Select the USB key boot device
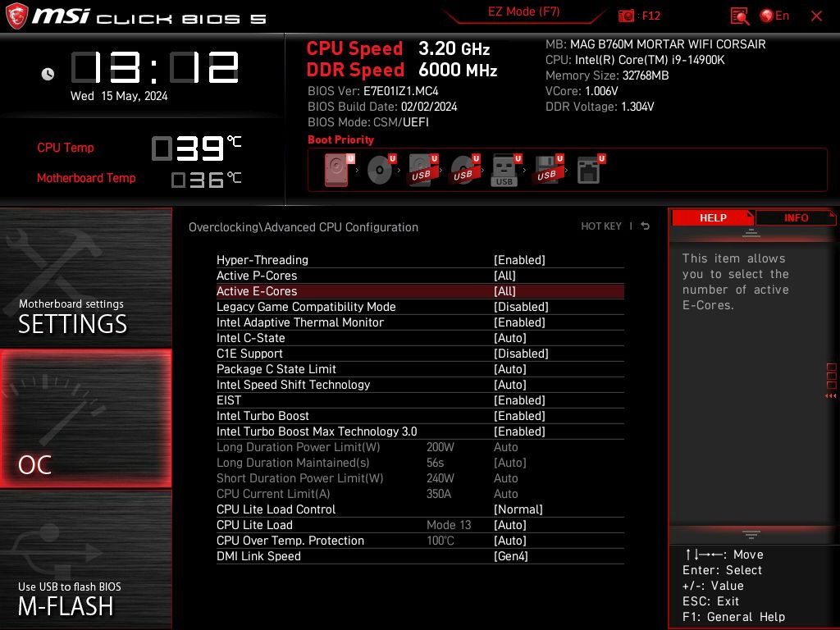This screenshot has width=840, height=630. pyautogui.click(x=506, y=171)
